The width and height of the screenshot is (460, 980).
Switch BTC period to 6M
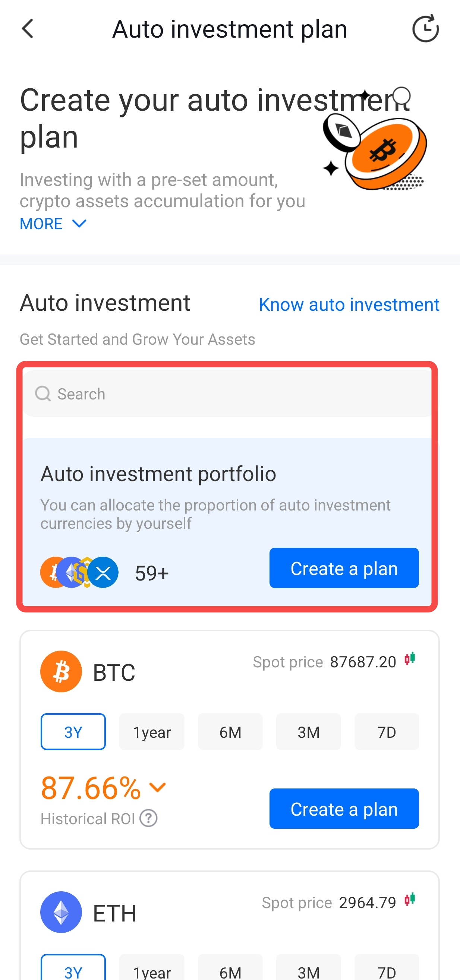click(x=230, y=731)
